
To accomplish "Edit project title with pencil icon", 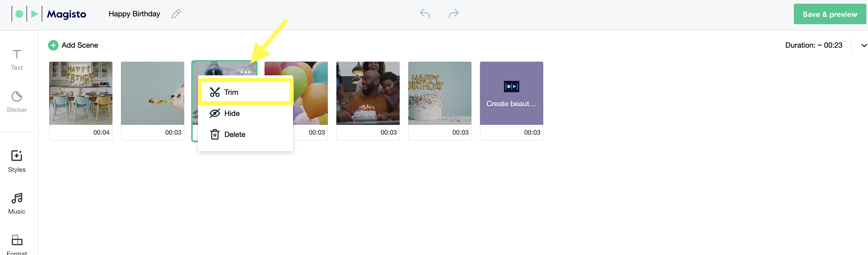I will (x=176, y=14).
